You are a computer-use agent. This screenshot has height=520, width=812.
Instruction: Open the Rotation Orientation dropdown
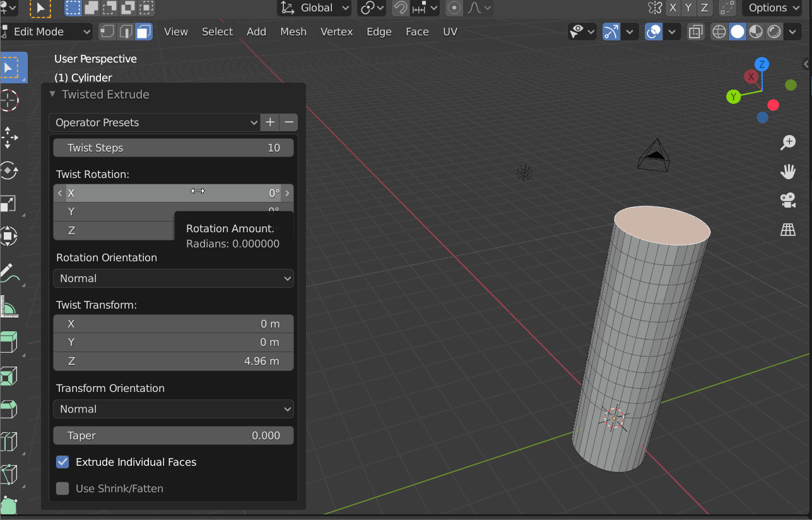point(173,278)
